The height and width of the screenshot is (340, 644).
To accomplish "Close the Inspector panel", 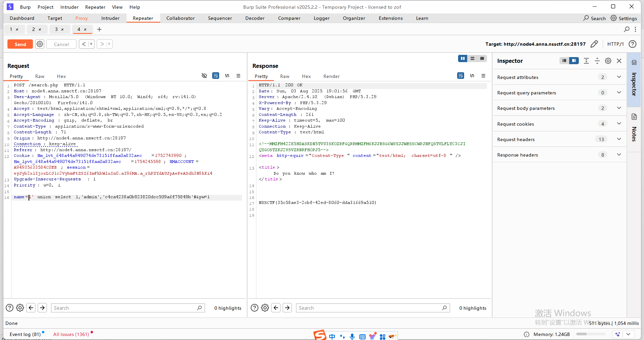I will coord(619,61).
